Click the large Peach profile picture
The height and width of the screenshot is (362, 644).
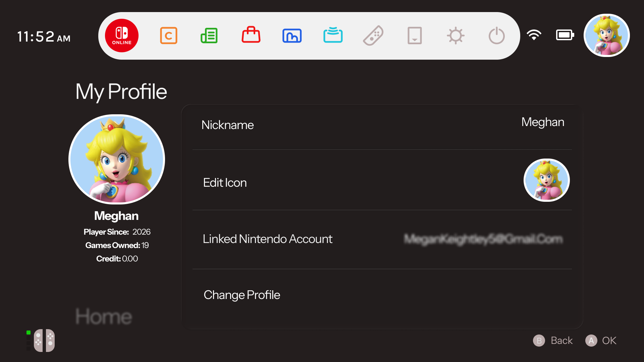(117, 159)
